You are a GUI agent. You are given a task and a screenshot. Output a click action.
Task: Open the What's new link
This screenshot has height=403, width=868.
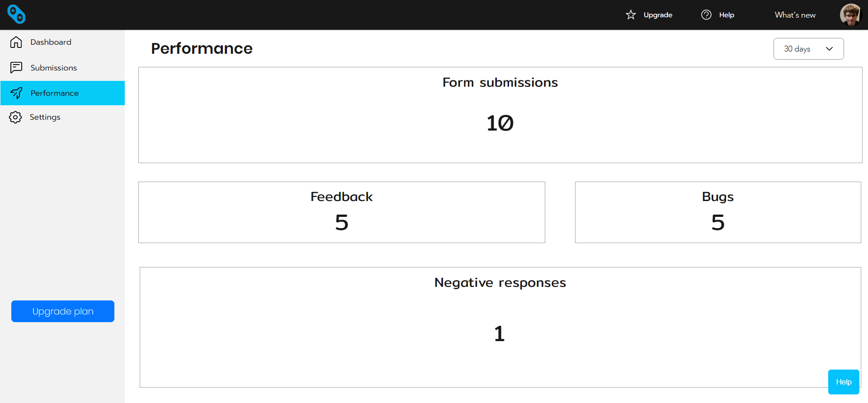795,15
